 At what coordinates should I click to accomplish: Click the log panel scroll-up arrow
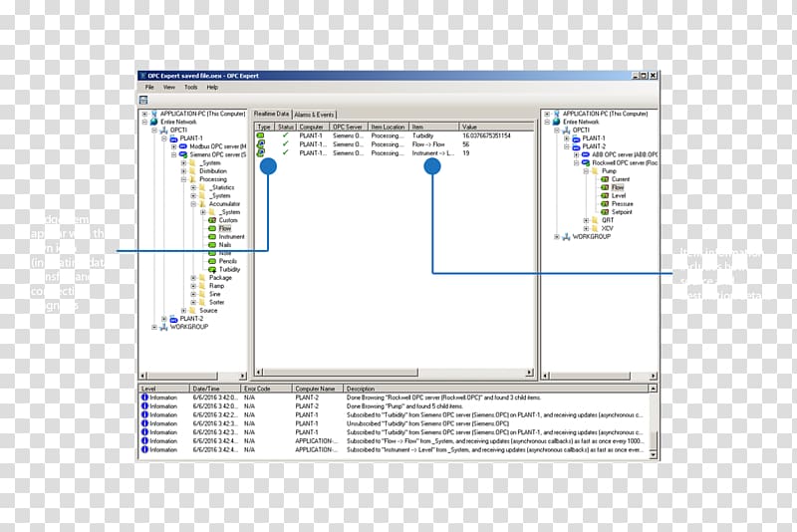(654, 389)
